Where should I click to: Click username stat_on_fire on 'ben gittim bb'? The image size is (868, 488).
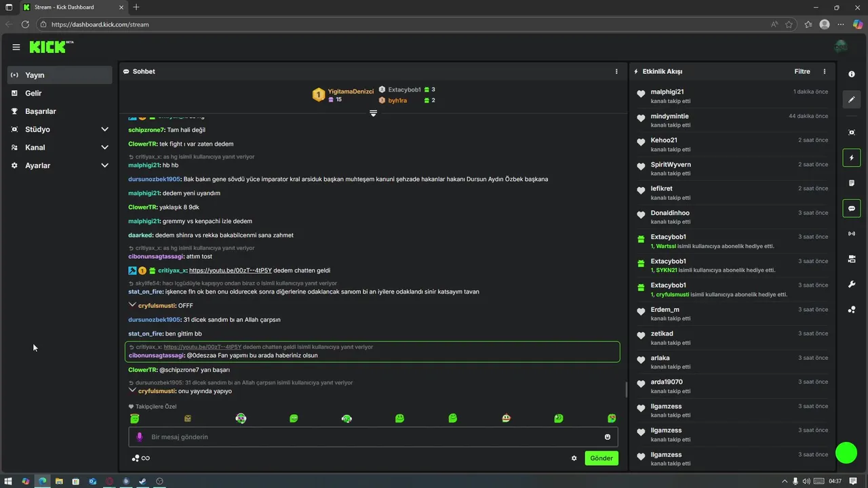(145, 333)
